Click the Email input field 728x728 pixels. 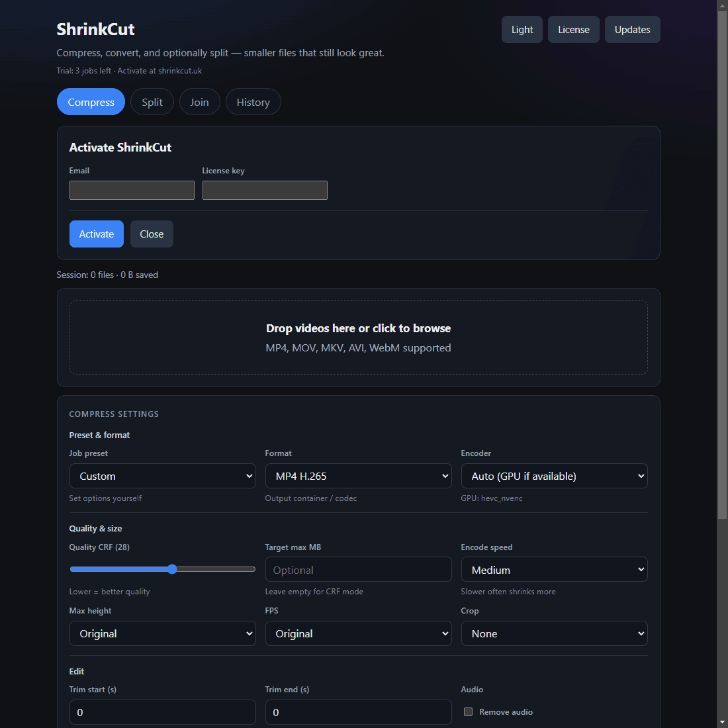point(132,191)
